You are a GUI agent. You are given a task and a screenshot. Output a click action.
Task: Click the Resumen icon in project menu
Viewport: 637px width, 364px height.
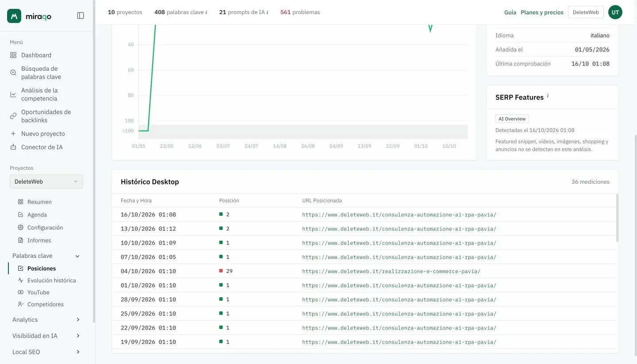coord(20,202)
